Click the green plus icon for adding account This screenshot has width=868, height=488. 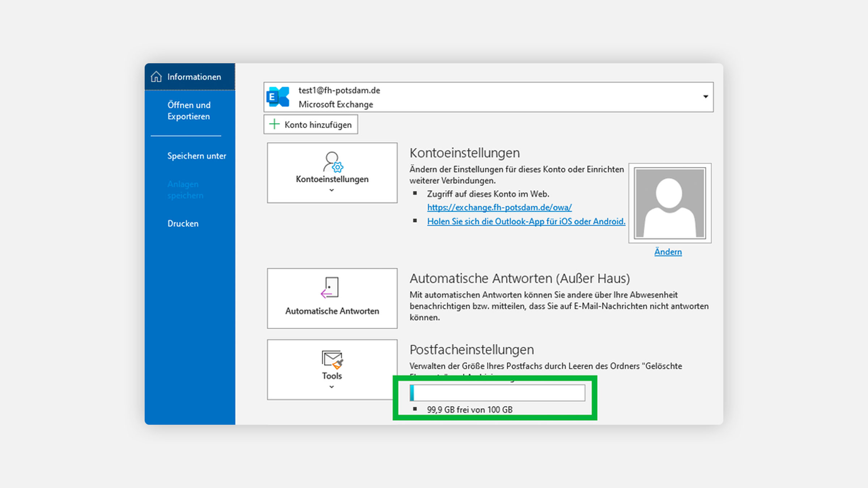click(275, 124)
